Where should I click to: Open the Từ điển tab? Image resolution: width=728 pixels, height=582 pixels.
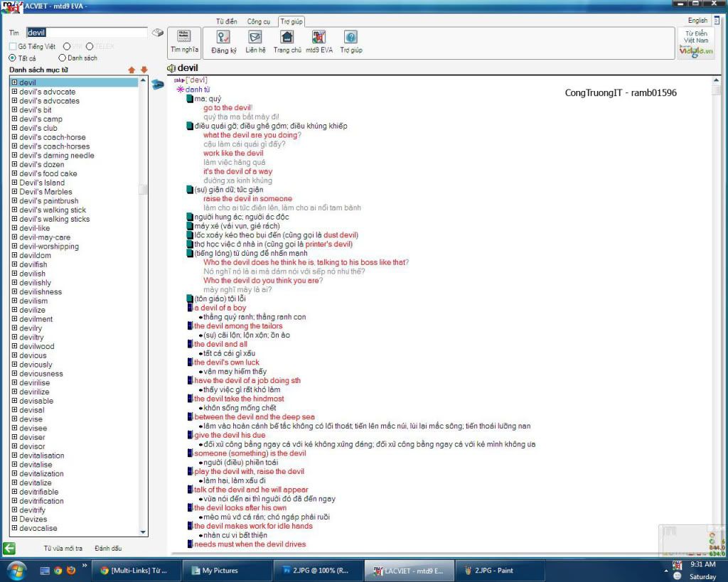click(x=227, y=21)
